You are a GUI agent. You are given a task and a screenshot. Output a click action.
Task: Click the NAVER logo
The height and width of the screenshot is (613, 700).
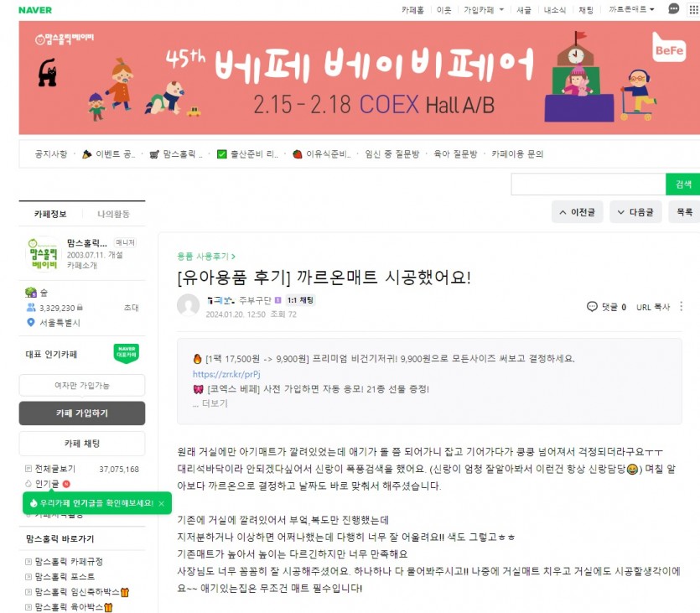35,10
